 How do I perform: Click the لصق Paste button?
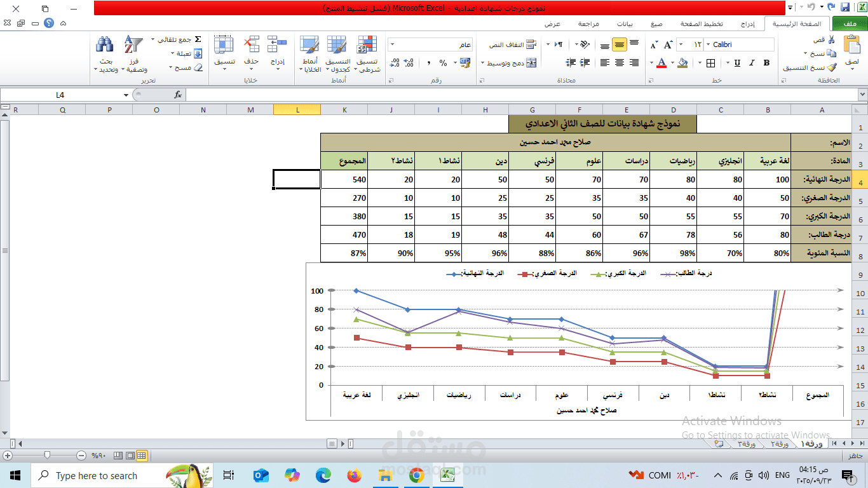(852, 52)
